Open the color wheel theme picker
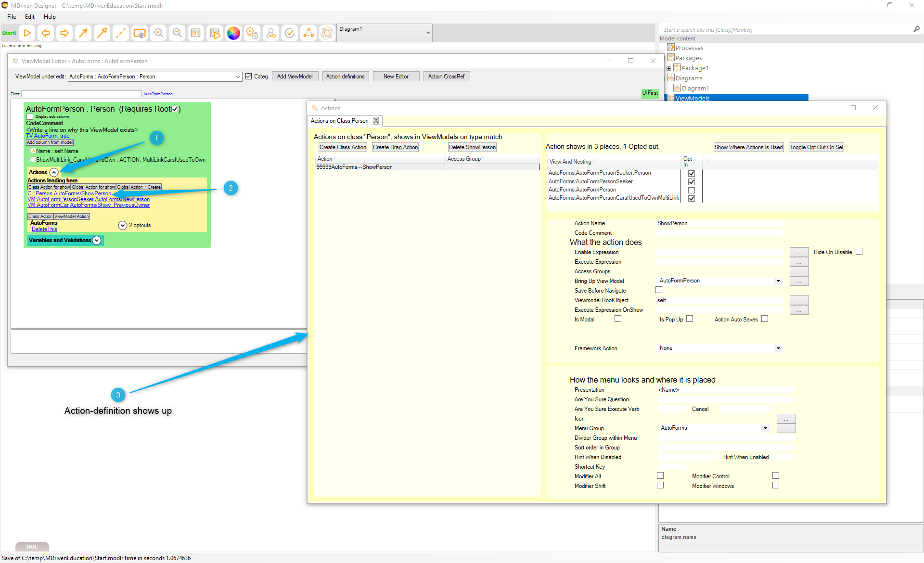The height and width of the screenshot is (563, 924). (x=233, y=33)
